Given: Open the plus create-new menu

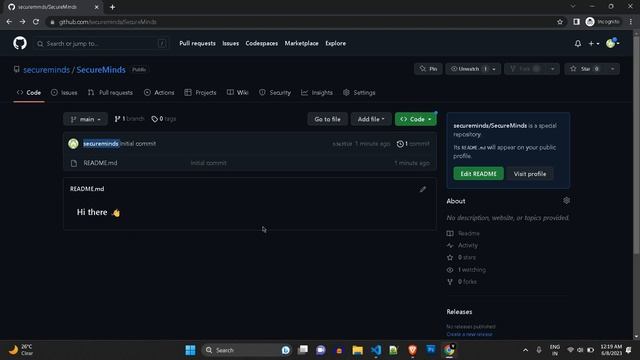Looking at the screenshot, I should (593, 43).
